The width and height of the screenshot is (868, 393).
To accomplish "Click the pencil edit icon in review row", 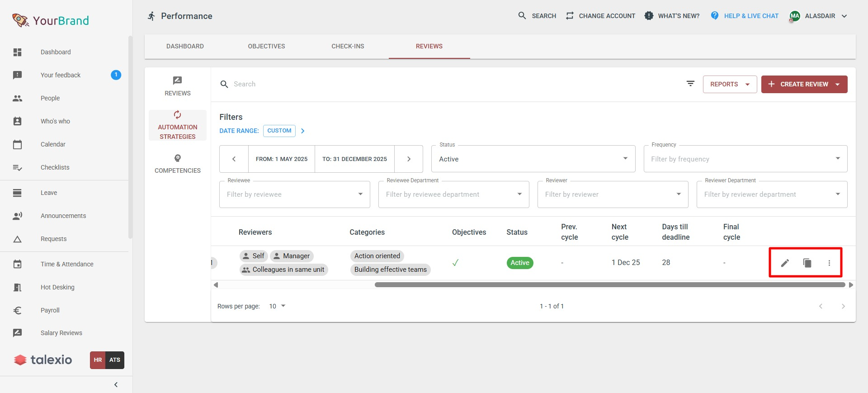I will coord(785,263).
